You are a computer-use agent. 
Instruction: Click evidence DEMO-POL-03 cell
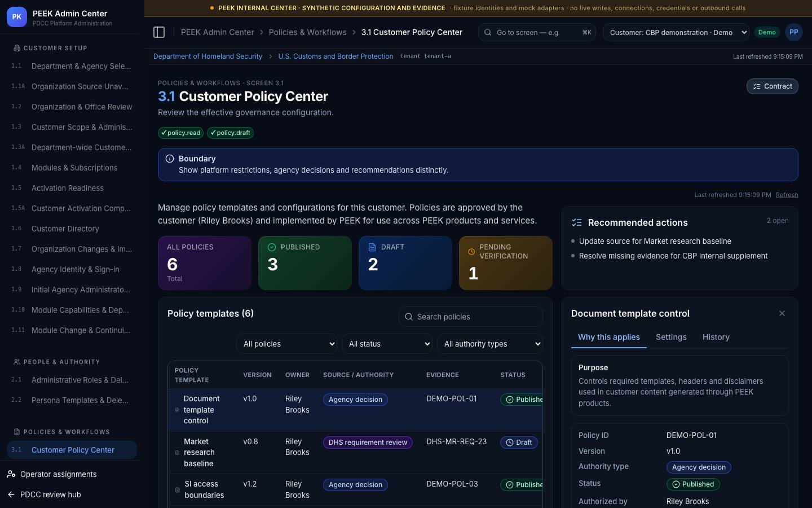pos(452,484)
